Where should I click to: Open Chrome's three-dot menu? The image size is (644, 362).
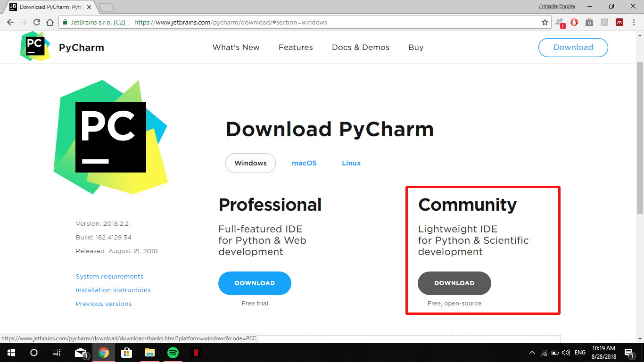pyautogui.click(x=633, y=22)
